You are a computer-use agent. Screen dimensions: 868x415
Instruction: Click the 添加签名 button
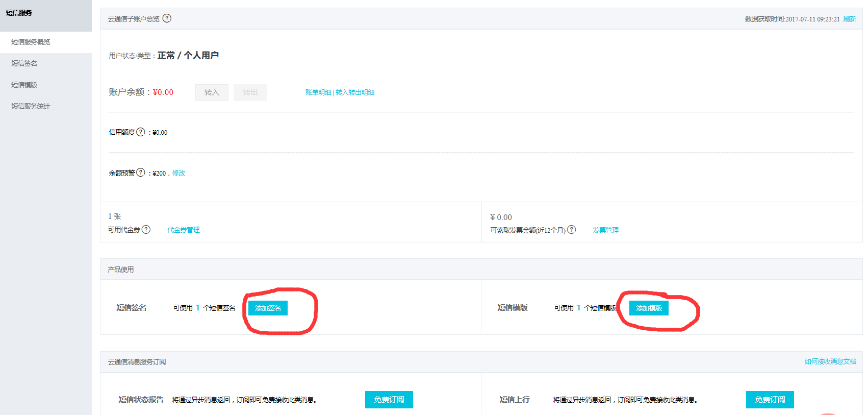268,308
